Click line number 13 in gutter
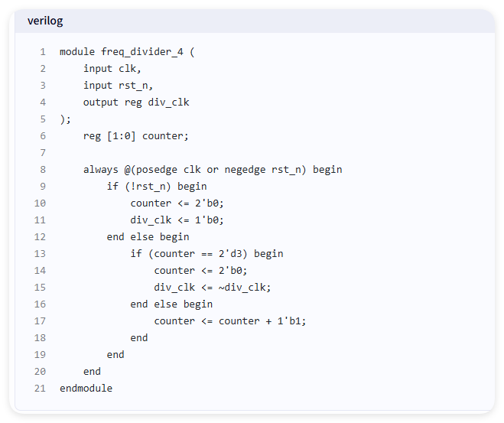 (x=41, y=254)
